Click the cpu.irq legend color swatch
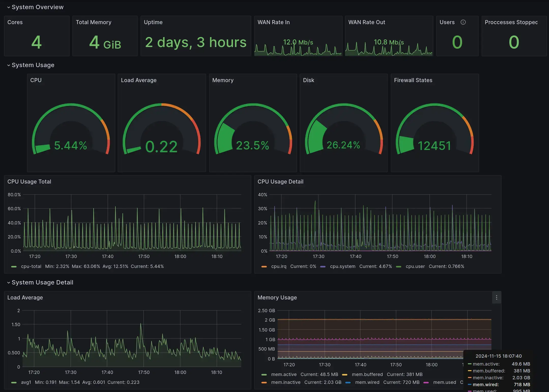The height and width of the screenshot is (392, 549). [x=264, y=266]
